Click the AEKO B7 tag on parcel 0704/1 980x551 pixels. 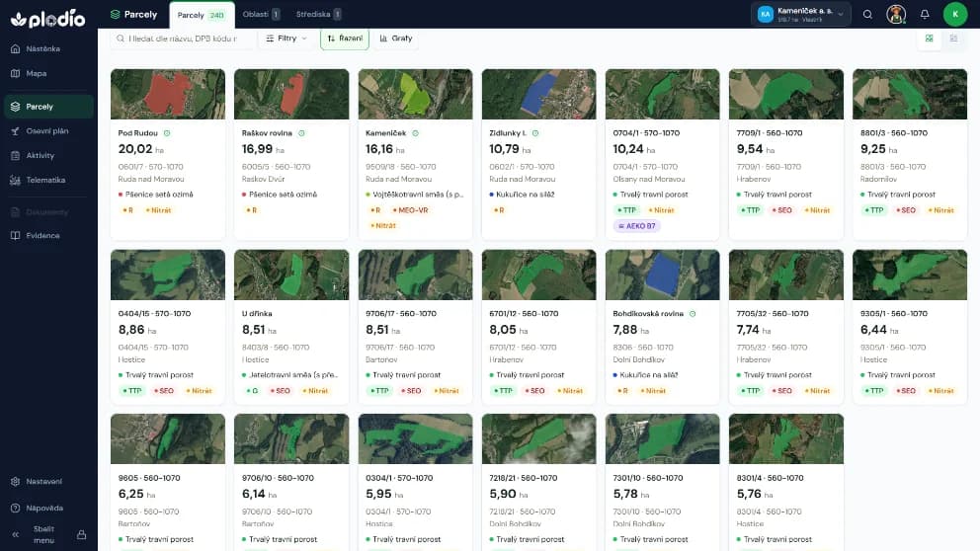636,226
